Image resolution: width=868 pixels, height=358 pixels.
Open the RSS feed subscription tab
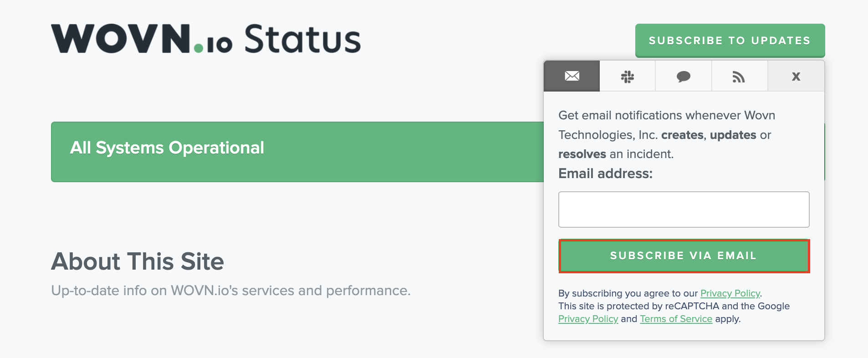point(739,76)
